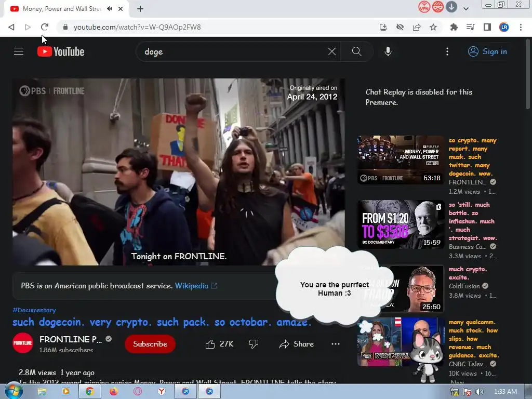Image resolution: width=532 pixels, height=399 pixels.
Task: Expand the tab search chevron
Action: [466, 9]
